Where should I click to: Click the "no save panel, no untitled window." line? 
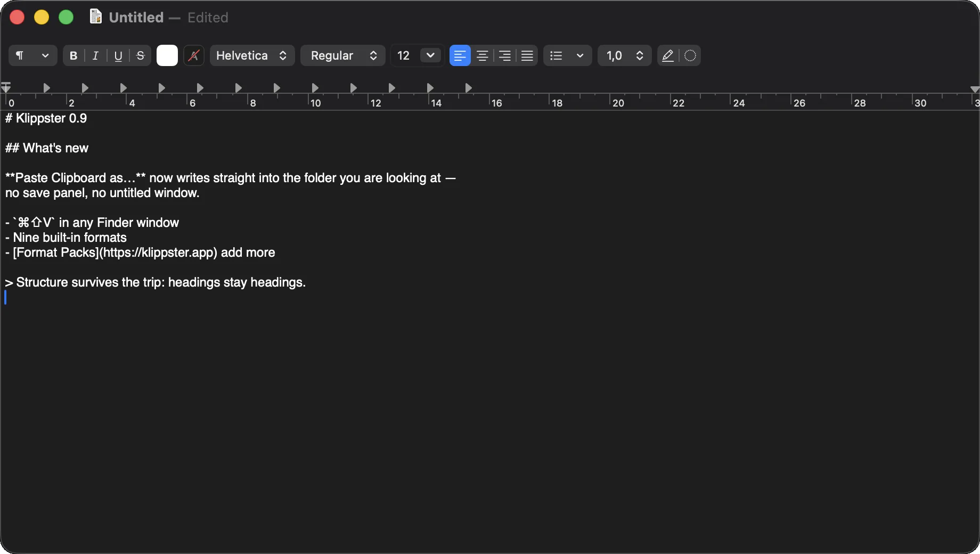[x=102, y=193]
